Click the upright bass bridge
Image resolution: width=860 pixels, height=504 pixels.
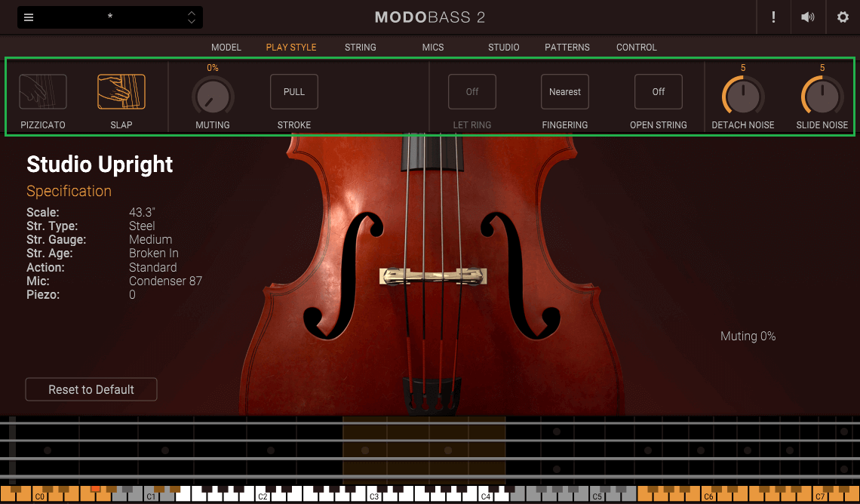coord(433,276)
